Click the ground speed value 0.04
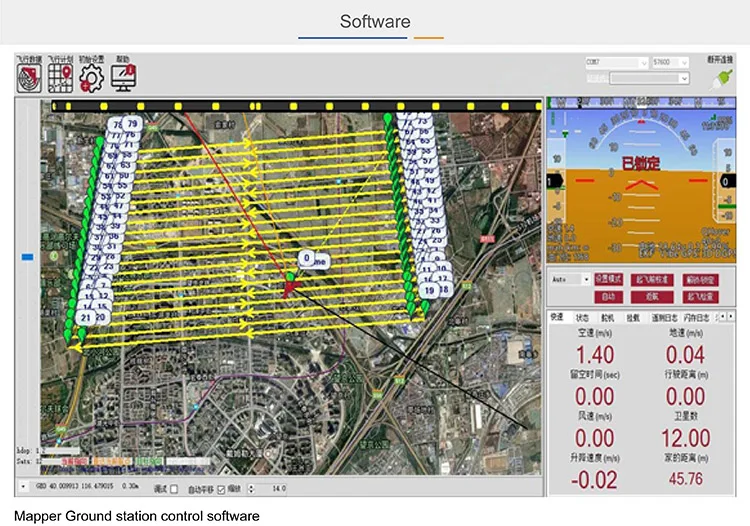This screenshot has height=526, width=750. [685, 355]
